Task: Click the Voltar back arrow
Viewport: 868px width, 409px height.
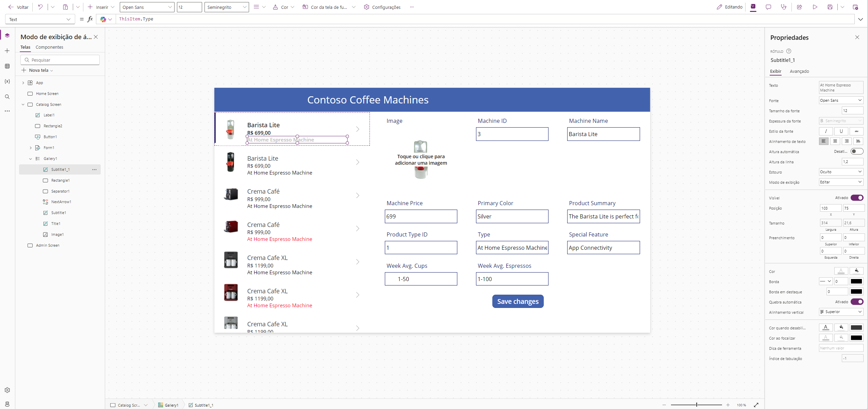Action: [x=11, y=7]
